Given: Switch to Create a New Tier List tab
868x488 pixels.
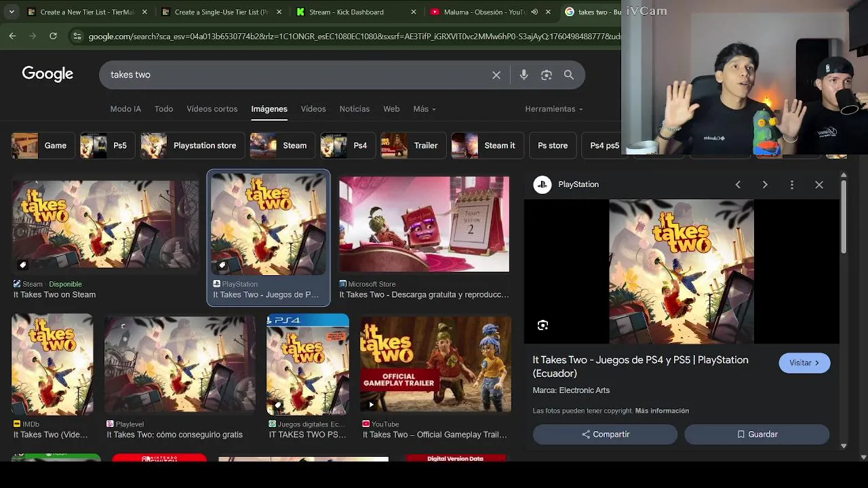Looking at the screenshot, I should tap(87, 12).
